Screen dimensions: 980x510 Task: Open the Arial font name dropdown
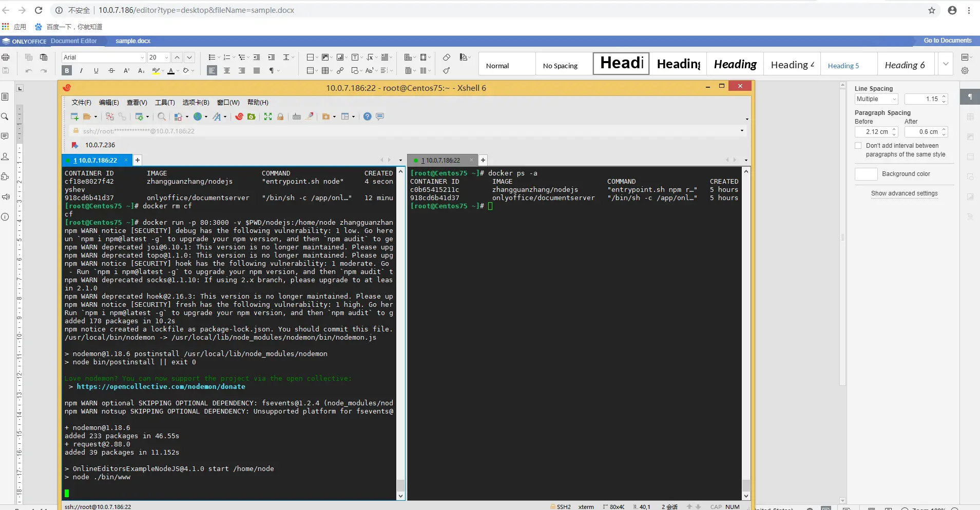tap(142, 57)
